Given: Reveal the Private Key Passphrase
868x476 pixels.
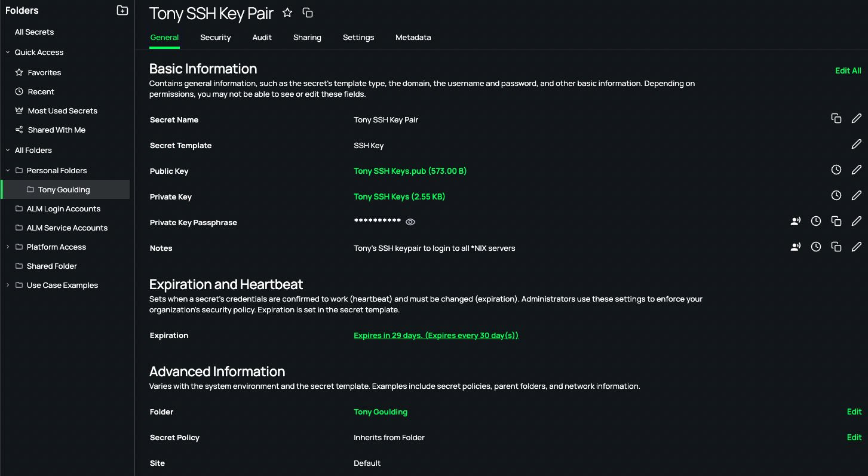Looking at the screenshot, I should tap(410, 222).
